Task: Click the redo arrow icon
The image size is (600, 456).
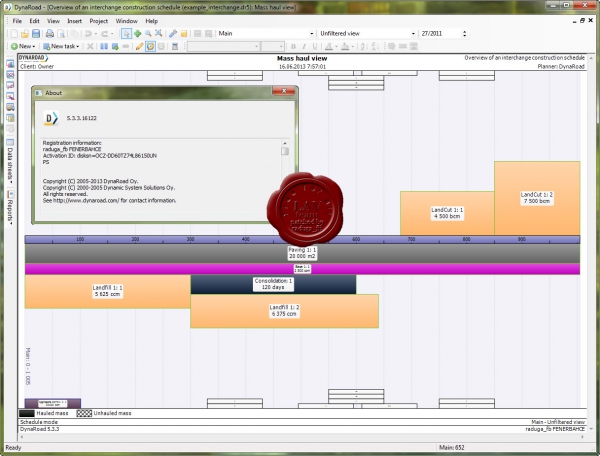Action: click(104, 34)
